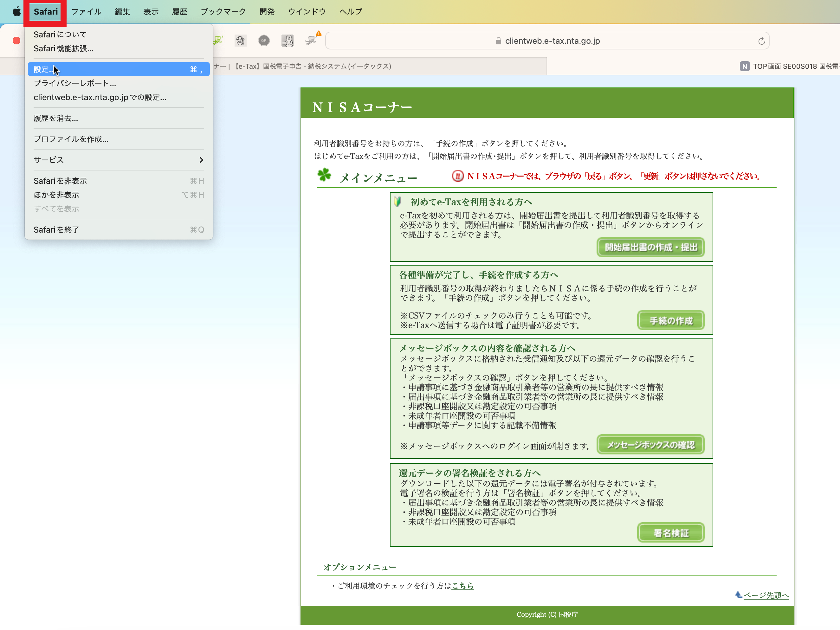Choose clientweb.e-tax.nta.go.jpでの設定…
840x630 pixels.
pos(119,97)
